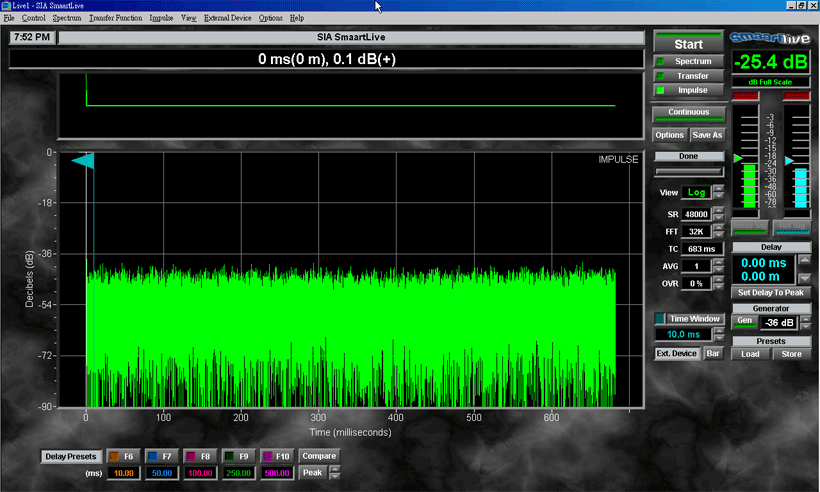The width and height of the screenshot is (820, 492).
Task: Switch to Impulse mode
Action: coord(688,90)
